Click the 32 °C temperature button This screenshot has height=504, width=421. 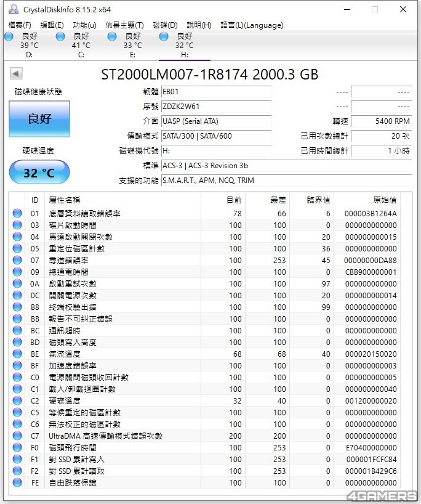tap(39, 173)
